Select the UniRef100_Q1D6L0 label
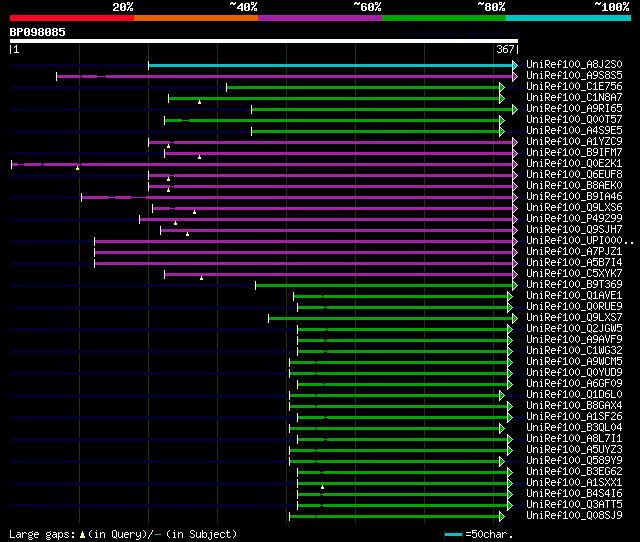 574,395
